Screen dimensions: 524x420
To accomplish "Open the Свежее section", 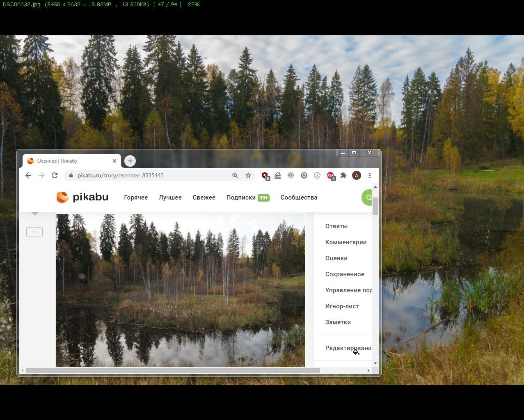I will (x=204, y=197).
